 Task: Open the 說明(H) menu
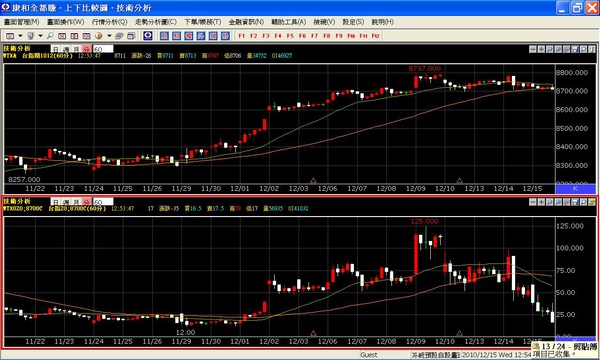pos(382,22)
